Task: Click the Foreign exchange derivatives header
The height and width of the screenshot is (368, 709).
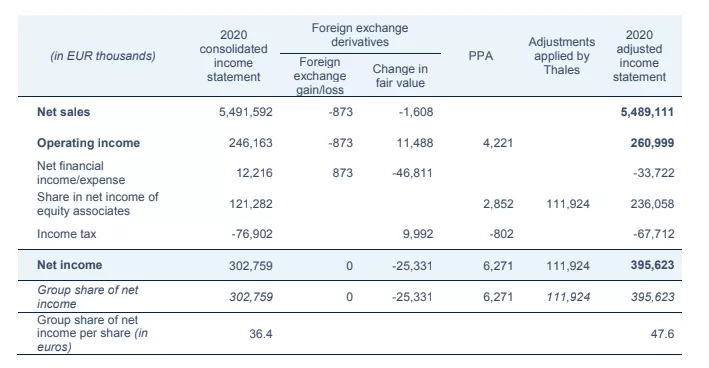Action: pyautogui.click(x=360, y=35)
